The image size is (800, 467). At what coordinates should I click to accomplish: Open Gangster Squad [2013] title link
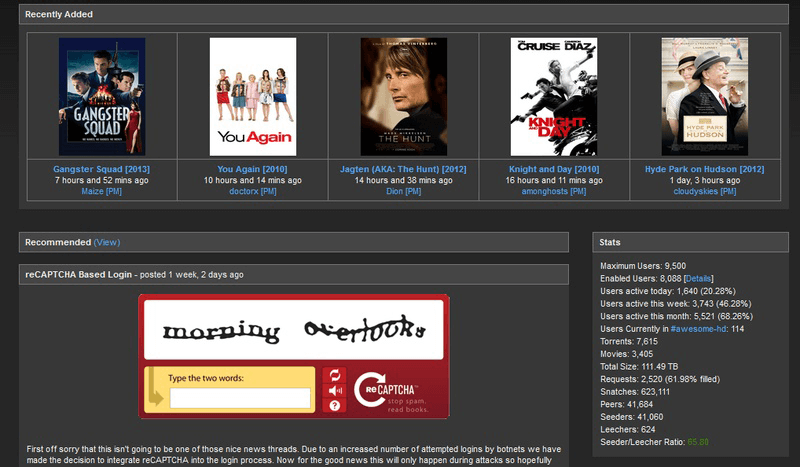(102, 169)
